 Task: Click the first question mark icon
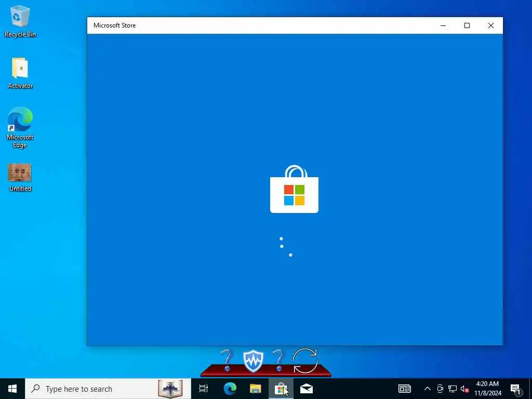pyautogui.click(x=227, y=361)
